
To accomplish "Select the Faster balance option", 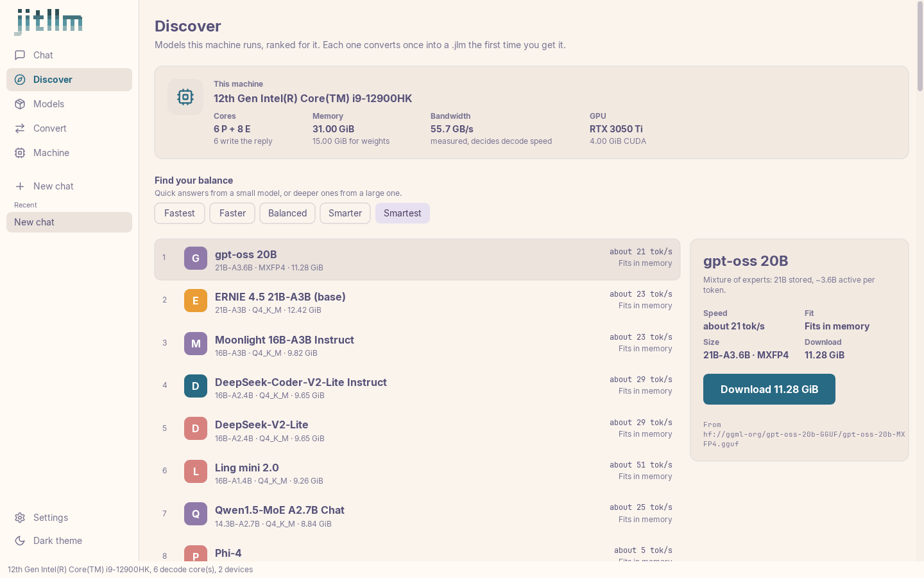I will [232, 213].
